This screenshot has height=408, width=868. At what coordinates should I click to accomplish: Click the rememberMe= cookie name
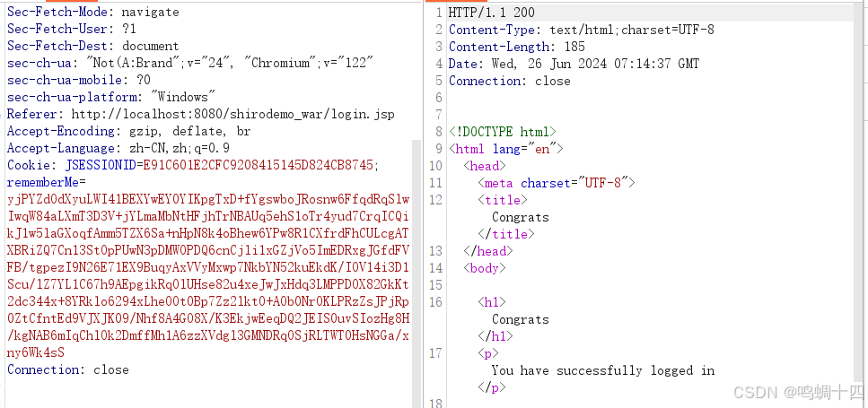pos(47,182)
